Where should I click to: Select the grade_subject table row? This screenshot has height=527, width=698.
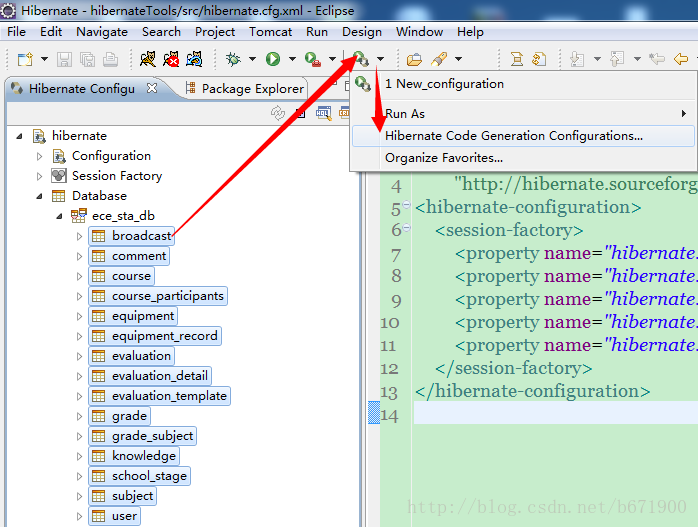point(142,436)
